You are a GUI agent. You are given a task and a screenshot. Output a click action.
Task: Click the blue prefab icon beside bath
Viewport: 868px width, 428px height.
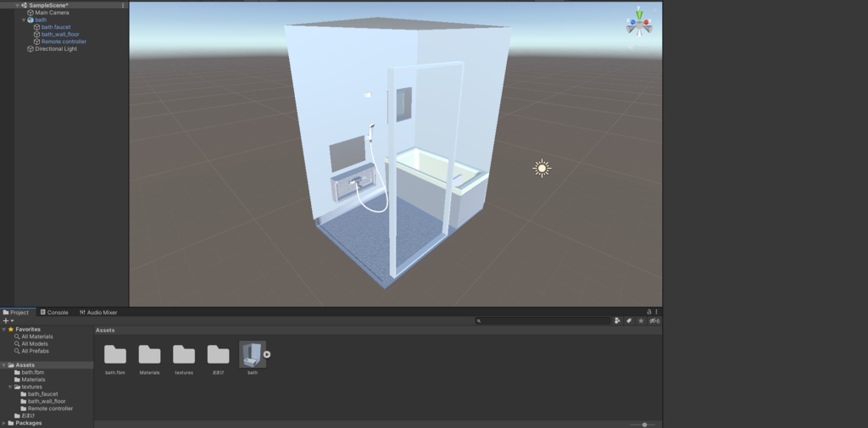31,20
